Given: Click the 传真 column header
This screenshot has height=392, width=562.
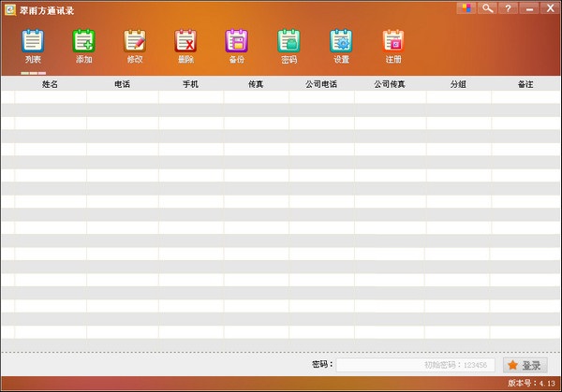Looking at the screenshot, I should [x=256, y=84].
